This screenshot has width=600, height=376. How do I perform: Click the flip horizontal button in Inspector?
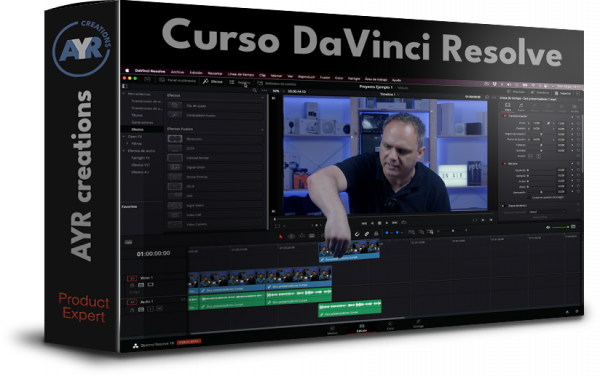click(530, 156)
